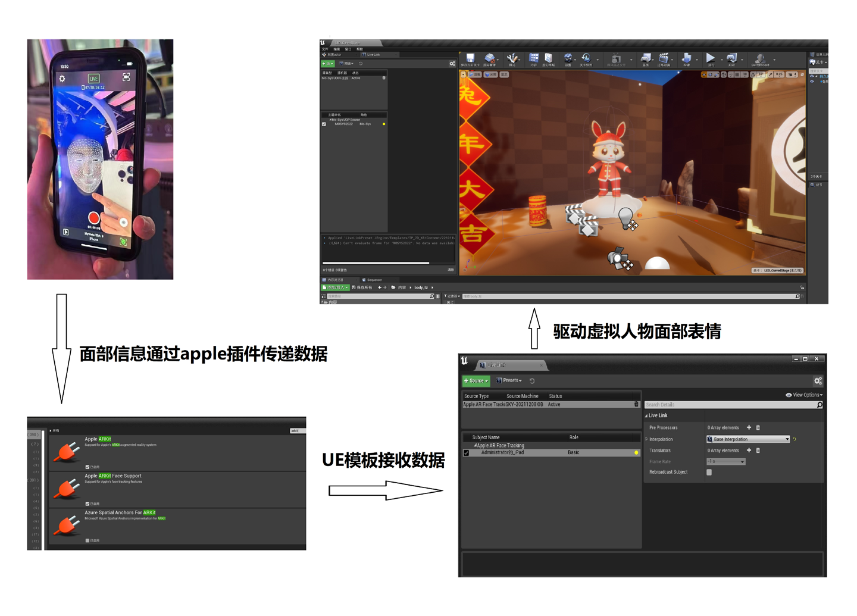
Task: Clear Pre Processors array with trash icon
Action: [x=758, y=427]
